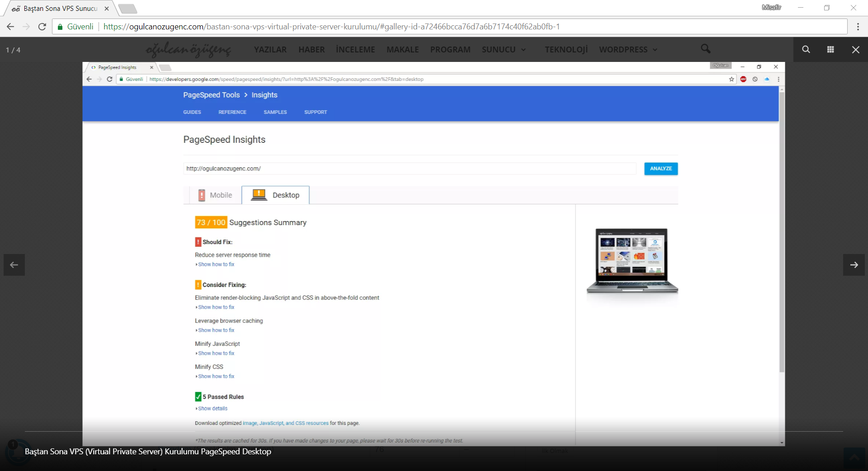Click REFERENCE in the PageSpeed header
The image size is (868, 471).
232,112
